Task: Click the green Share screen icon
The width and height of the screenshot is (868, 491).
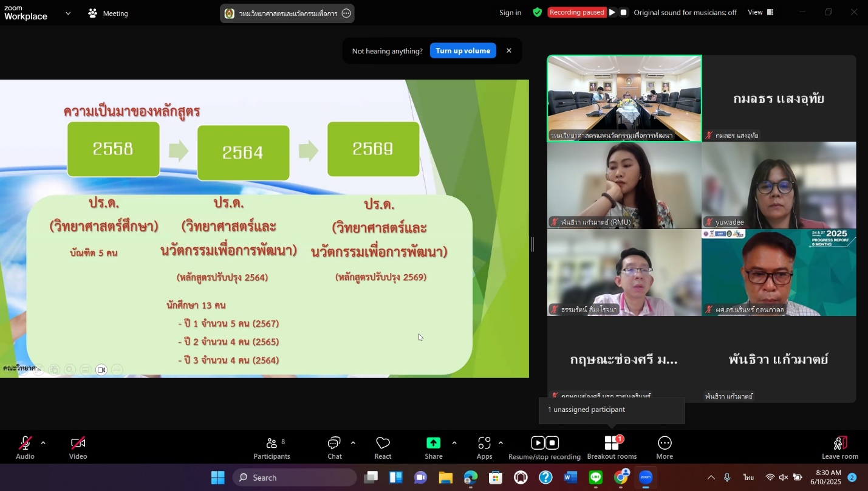Action: 433,444
